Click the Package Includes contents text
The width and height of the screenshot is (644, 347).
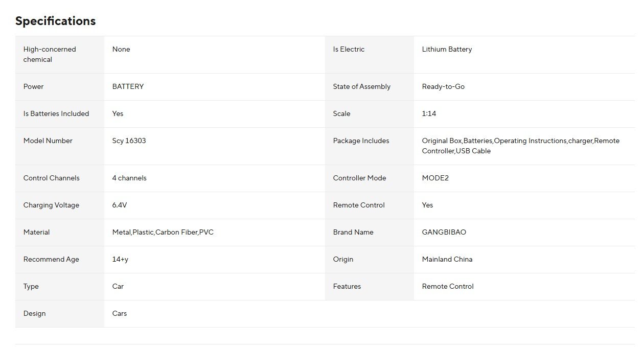tap(520, 146)
